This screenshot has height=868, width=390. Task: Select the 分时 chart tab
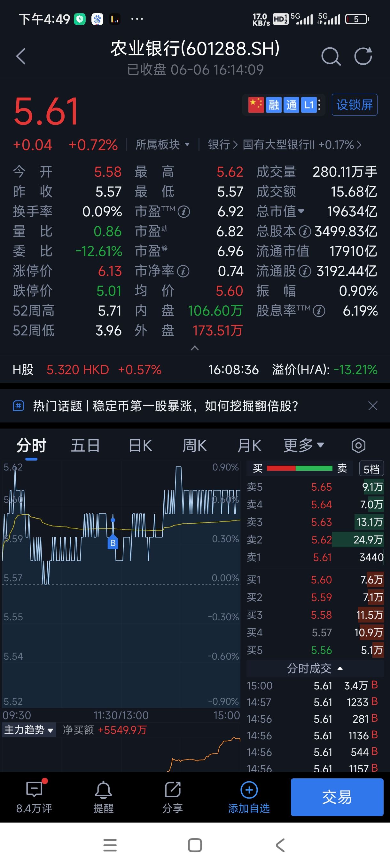(x=31, y=446)
